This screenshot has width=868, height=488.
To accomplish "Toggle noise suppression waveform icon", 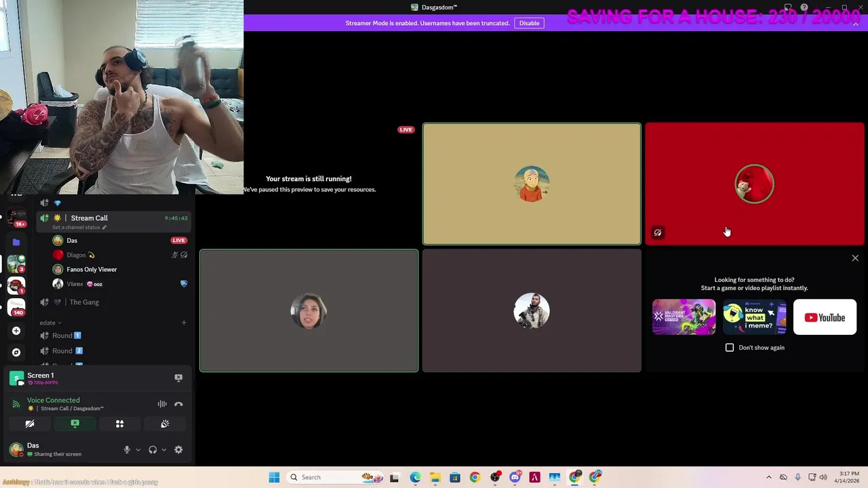I will coord(162,405).
